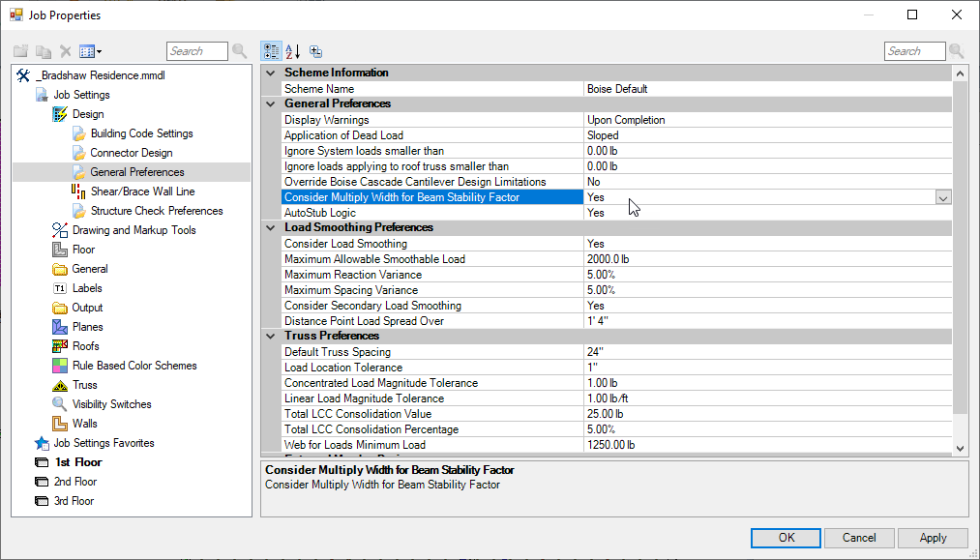Open dropdown for Consider Multiply Width value
Image resolution: width=980 pixels, height=560 pixels.
click(942, 197)
